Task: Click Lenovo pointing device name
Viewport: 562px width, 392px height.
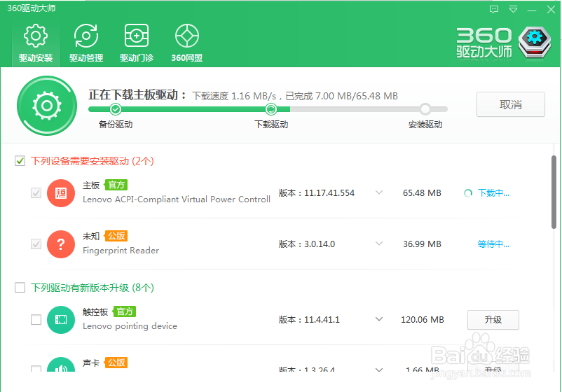Action: tap(130, 326)
